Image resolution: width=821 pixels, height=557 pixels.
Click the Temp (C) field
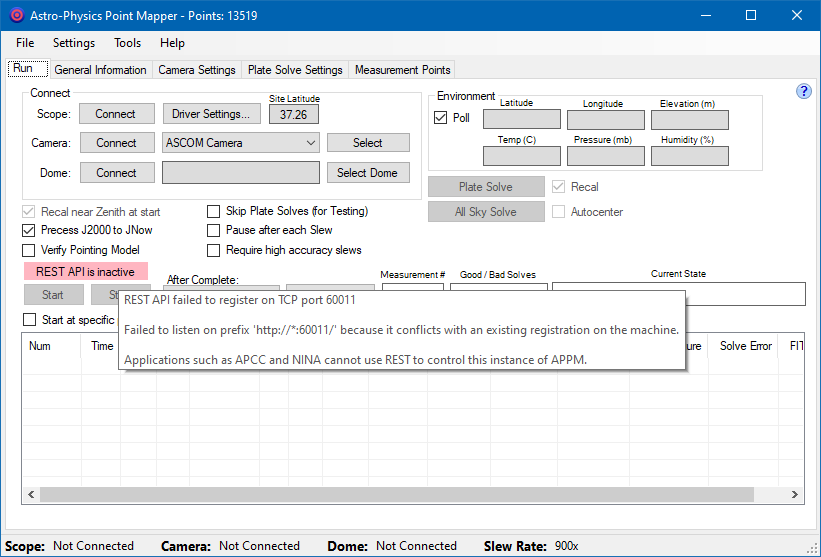coord(522,156)
